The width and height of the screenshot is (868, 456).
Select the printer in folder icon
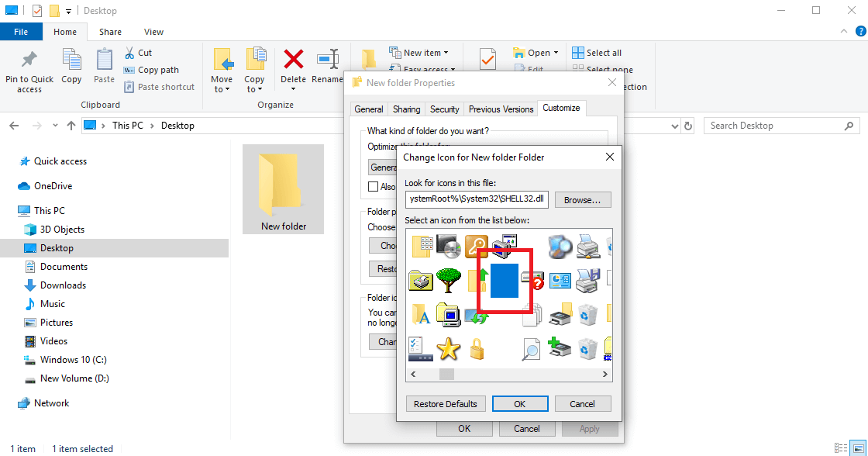pos(421,281)
